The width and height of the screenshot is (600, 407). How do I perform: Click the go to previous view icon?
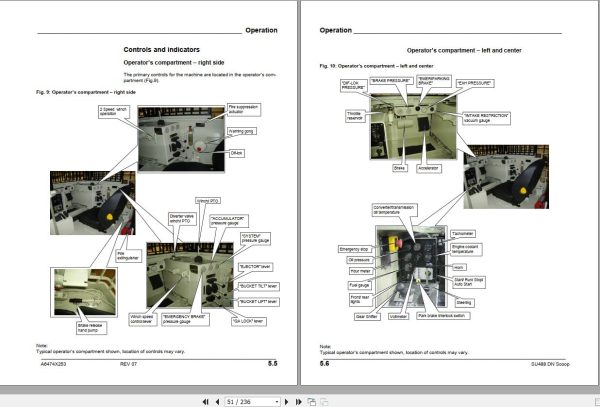click(x=311, y=402)
